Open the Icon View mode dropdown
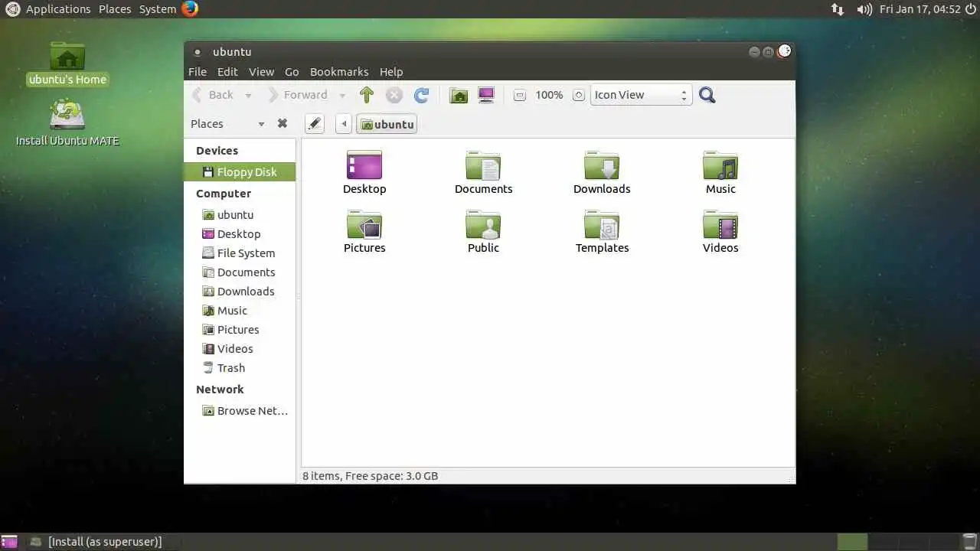Image resolution: width=980 pixels, height=551 pixels. (x=641, y=95)
